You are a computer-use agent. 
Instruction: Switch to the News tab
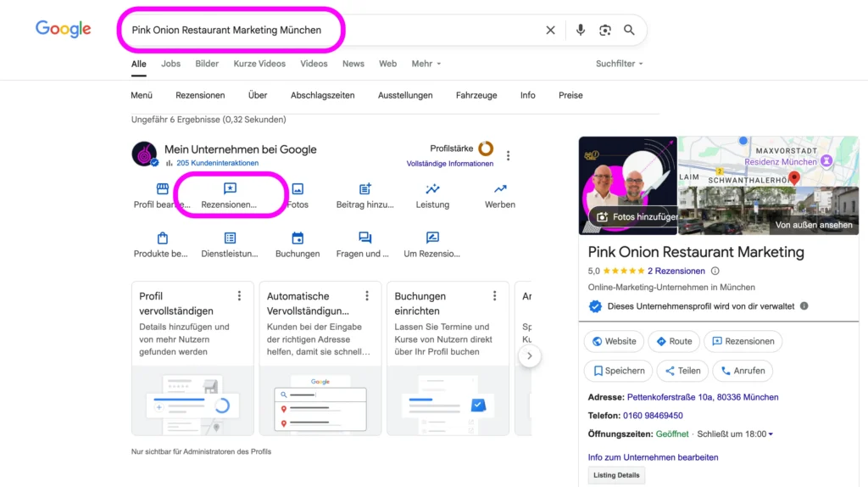353,64
